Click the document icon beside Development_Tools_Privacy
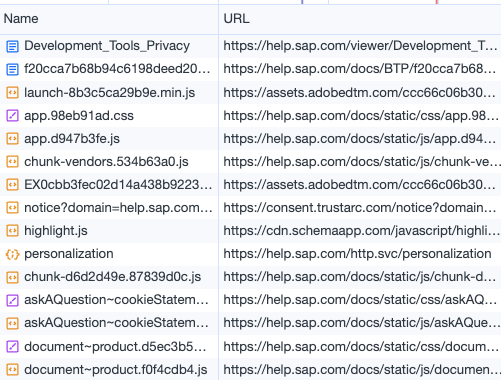The image size is (501, 380). (12, 46)
